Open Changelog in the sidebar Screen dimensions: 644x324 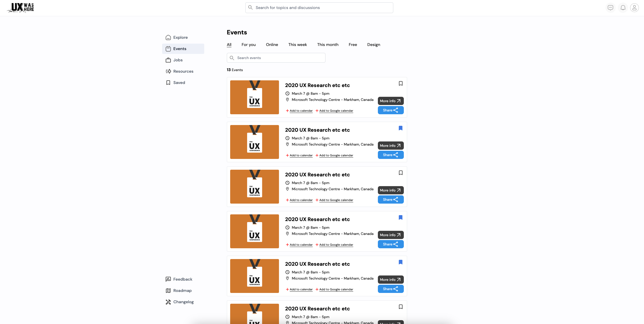(183, 302)
